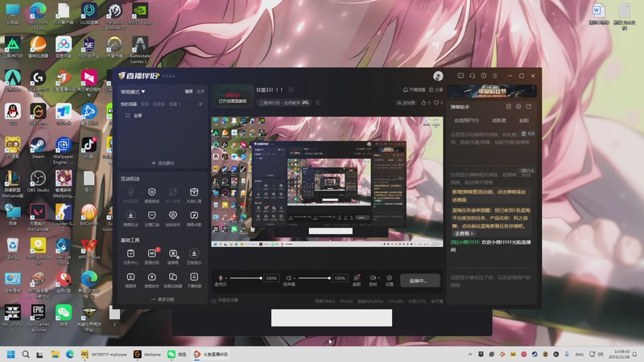Click the stream preview canvas

click(328, 182)
